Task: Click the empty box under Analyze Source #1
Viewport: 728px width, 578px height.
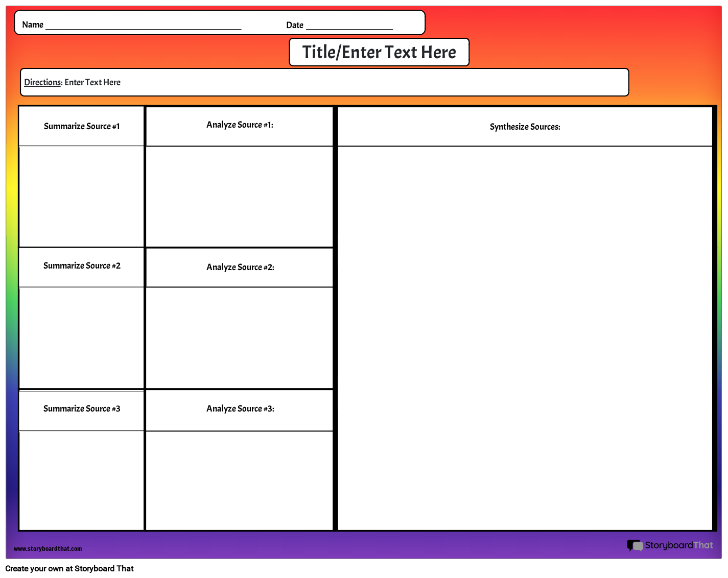Action: (x=240, y=196)
